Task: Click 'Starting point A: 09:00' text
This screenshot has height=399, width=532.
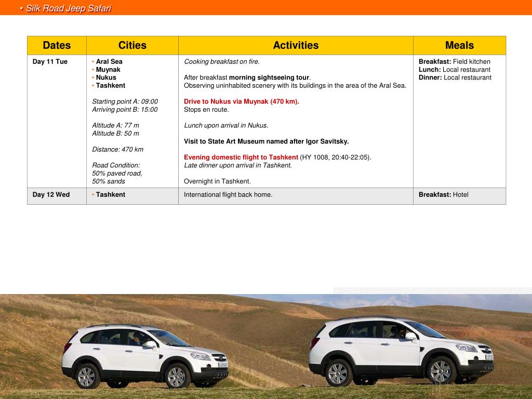Action: 125,101
